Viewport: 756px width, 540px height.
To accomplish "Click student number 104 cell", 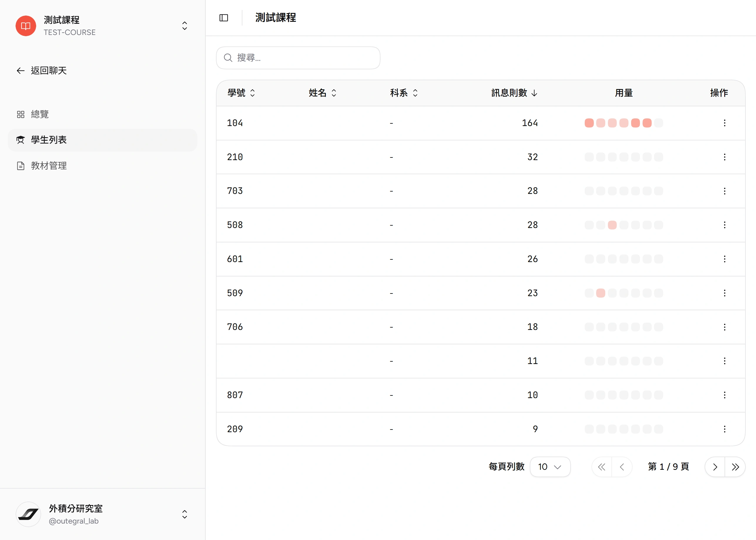I will tap(235, 123).
